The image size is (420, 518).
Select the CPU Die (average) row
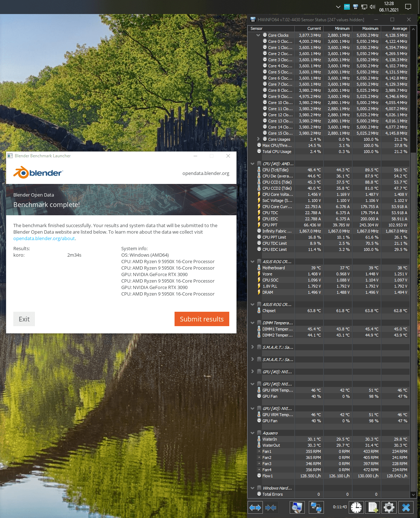(x=329, y=176)
